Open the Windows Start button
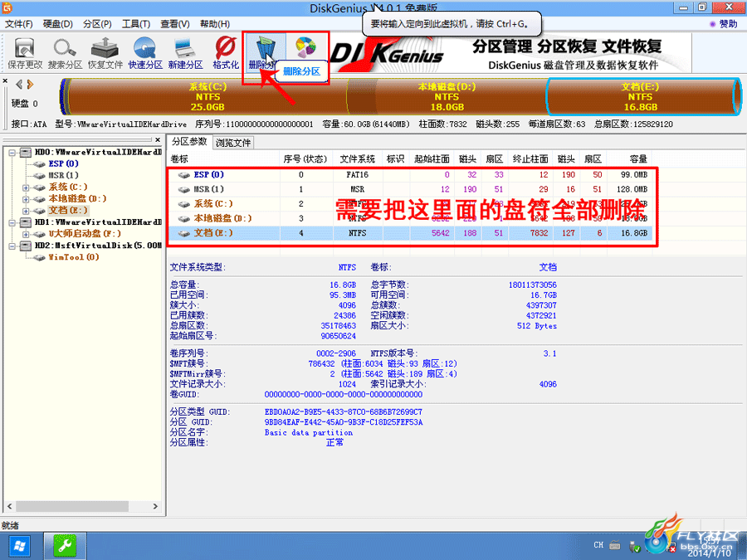 [21, 546]
